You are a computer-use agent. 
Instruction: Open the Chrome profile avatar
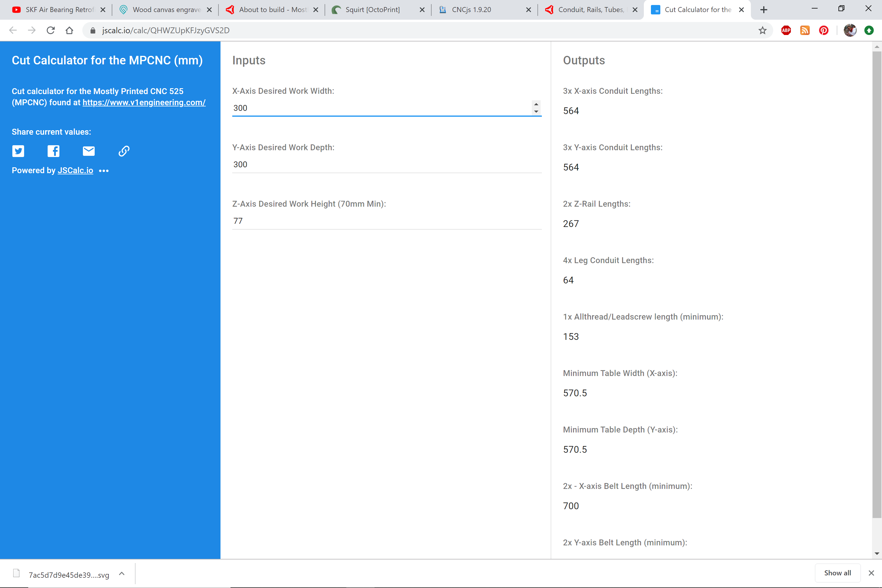(850, 30)
